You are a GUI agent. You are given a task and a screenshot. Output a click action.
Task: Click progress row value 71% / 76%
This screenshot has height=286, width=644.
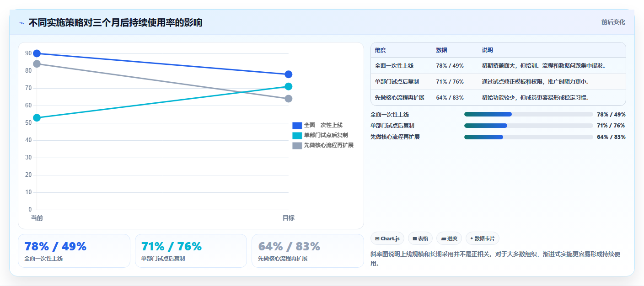(611, 126)
